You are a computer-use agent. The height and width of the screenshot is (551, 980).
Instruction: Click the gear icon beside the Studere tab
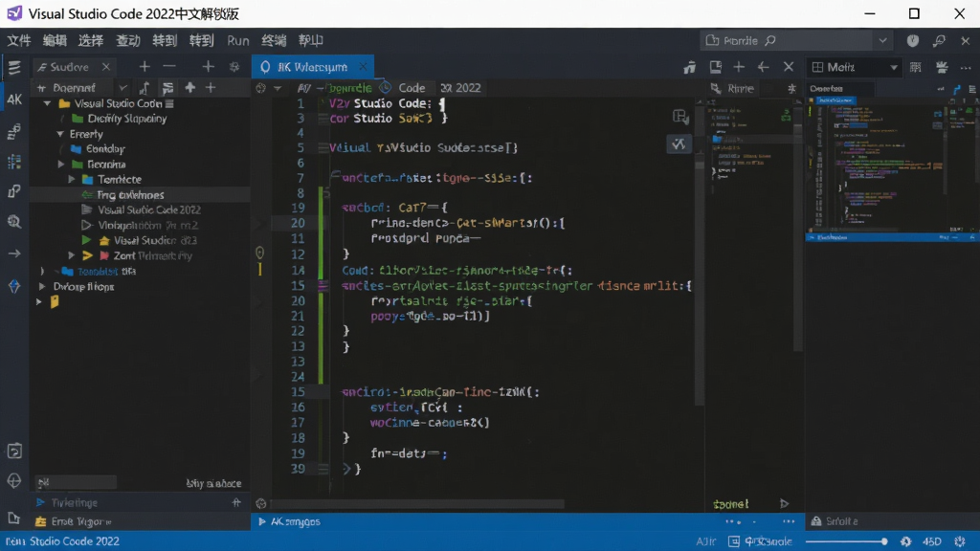234,67
